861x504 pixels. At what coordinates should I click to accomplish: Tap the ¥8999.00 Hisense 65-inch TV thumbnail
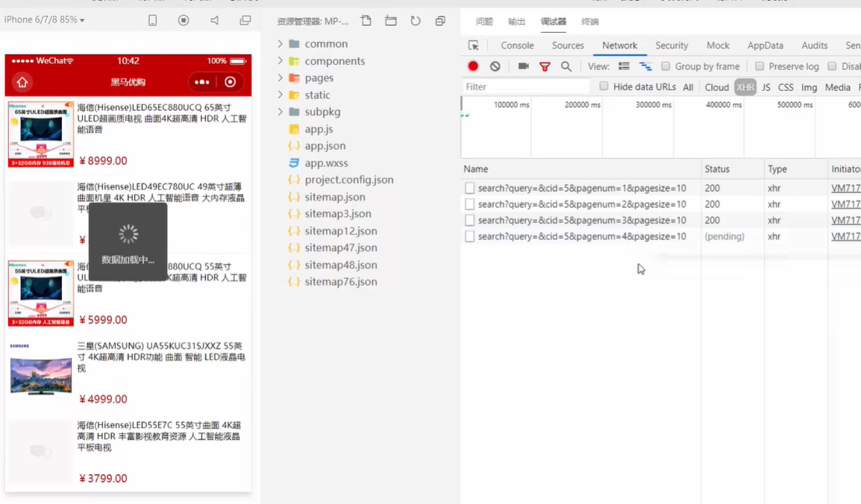point(40,134)
